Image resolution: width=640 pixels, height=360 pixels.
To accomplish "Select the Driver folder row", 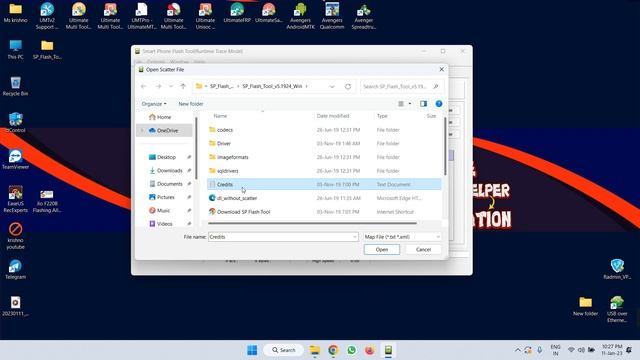I will point(324,143).
